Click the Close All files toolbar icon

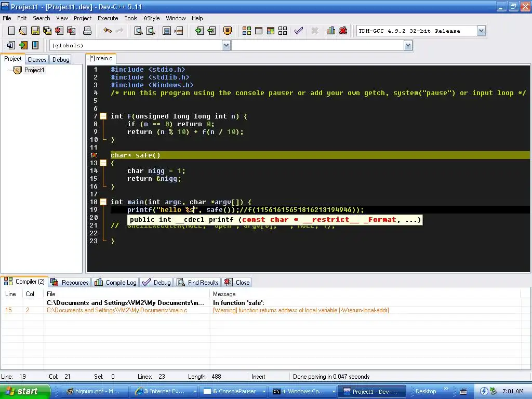(x=71, y=31)
